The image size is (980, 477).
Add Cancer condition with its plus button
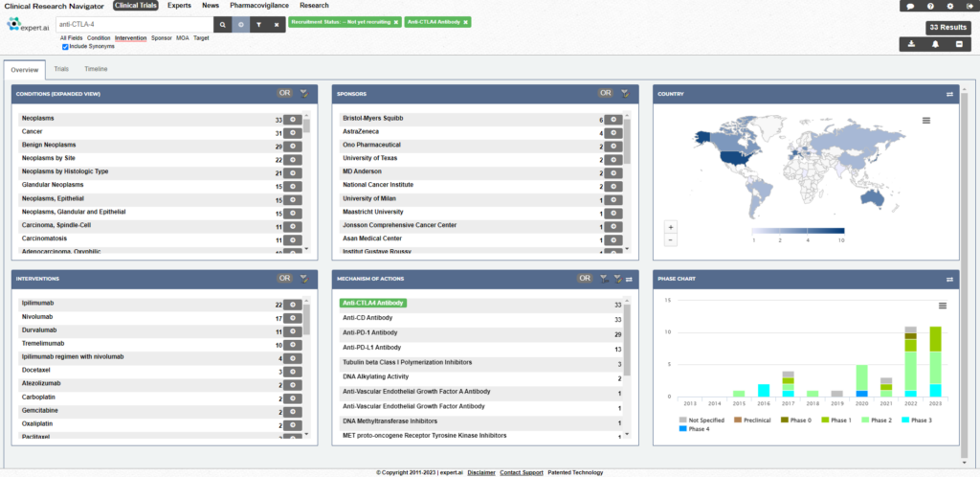pos(293,133)
